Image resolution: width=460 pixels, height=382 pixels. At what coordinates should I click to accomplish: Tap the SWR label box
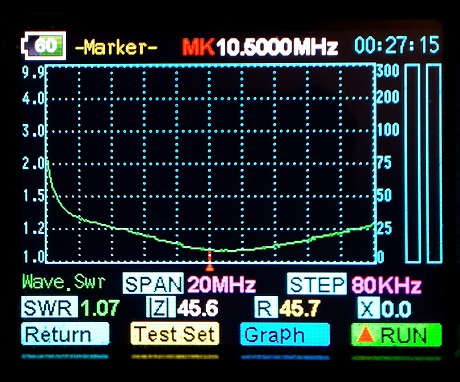pyautogui.click(x=49, y=307)
